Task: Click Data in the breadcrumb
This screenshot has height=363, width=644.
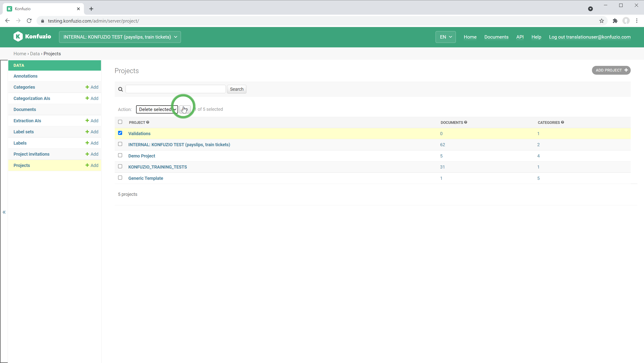Action: 35,53
